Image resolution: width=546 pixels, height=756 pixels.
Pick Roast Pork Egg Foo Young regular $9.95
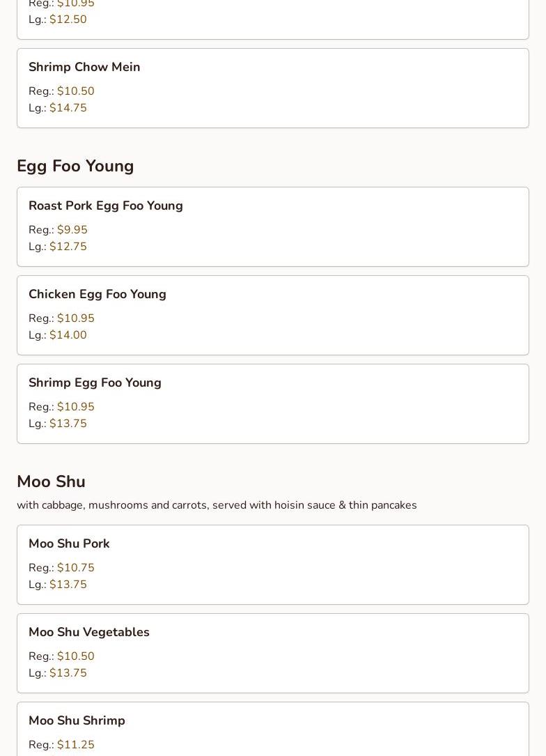pyautogui.click(x=72, y=230)
